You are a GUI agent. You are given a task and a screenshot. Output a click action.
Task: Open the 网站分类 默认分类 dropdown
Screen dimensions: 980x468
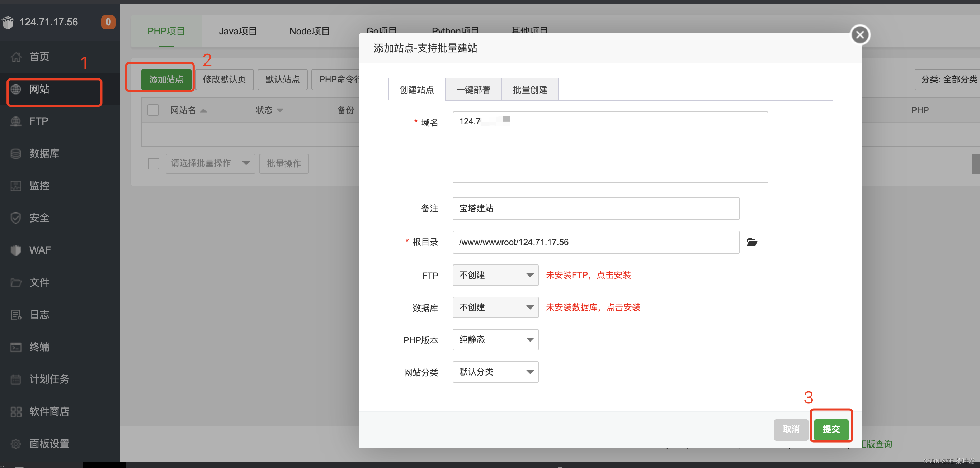[x=495, y=372]
